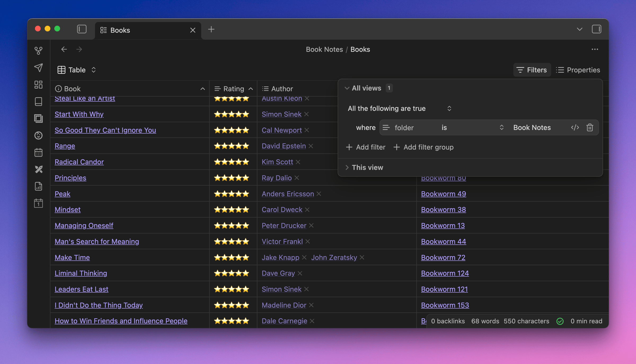Remove Madeline Dior author tag

click(x=311, y=305)
